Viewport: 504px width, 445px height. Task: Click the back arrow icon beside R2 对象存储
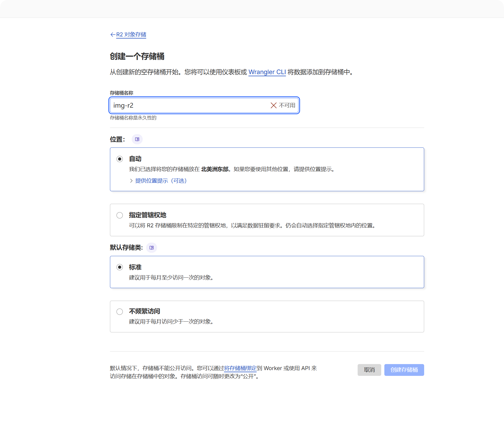pyautogui.click(x=113, y=35)
